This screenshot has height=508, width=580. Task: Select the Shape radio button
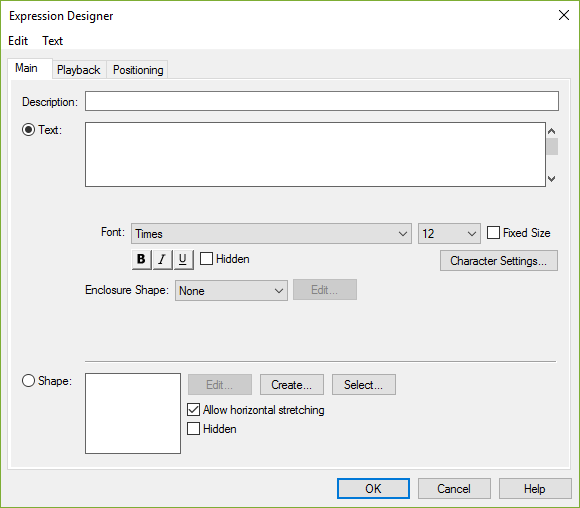coord(28,380)
